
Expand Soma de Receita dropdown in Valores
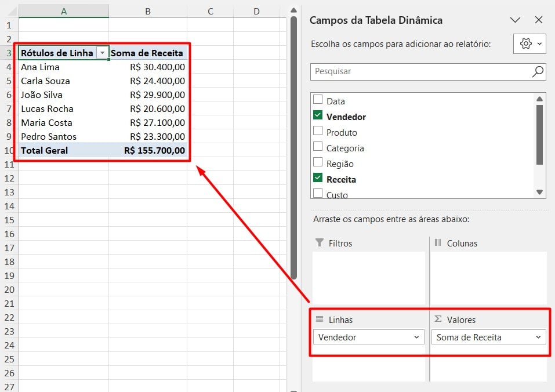pyautogui.click(x=538, y=337)
